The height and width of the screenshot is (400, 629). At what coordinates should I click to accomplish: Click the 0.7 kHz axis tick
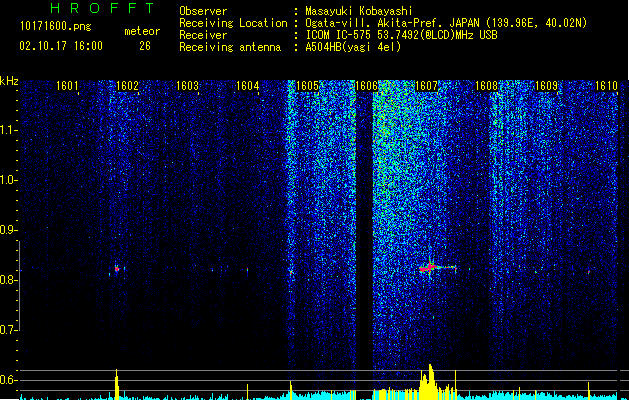click(9, 330)
